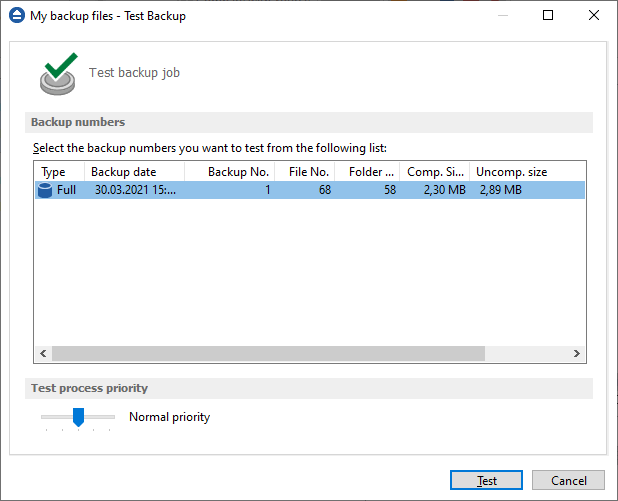Screen dimensions: 618x501
Task: Maximize the Test Backup window
Action: pos(548,16)
